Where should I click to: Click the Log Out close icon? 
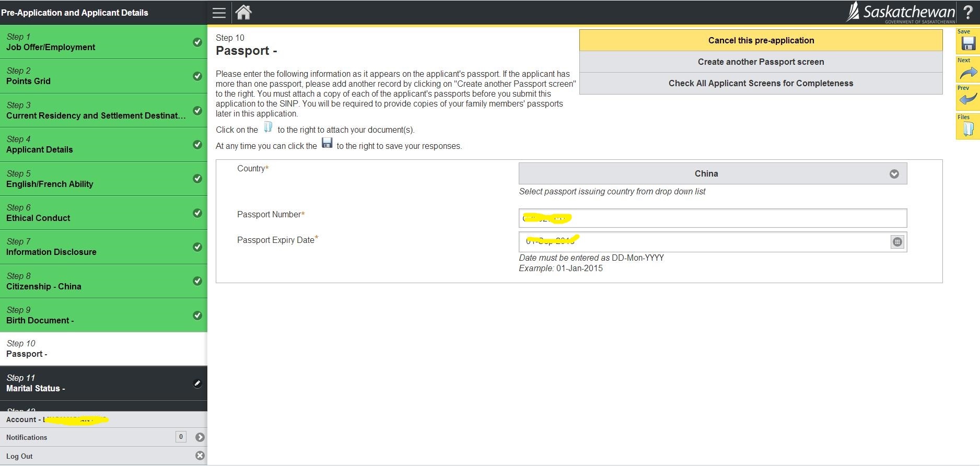click(x=200, y=456)
